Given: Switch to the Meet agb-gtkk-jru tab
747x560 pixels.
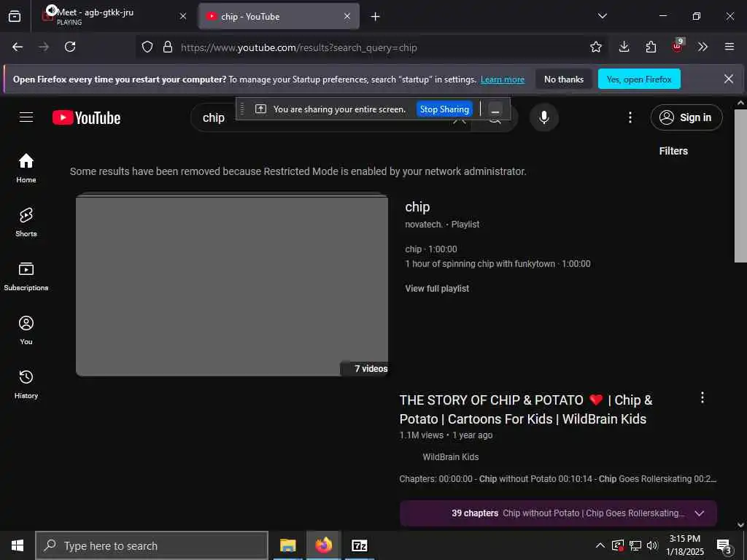Looking at the screenshot, I should click(109, 16).
